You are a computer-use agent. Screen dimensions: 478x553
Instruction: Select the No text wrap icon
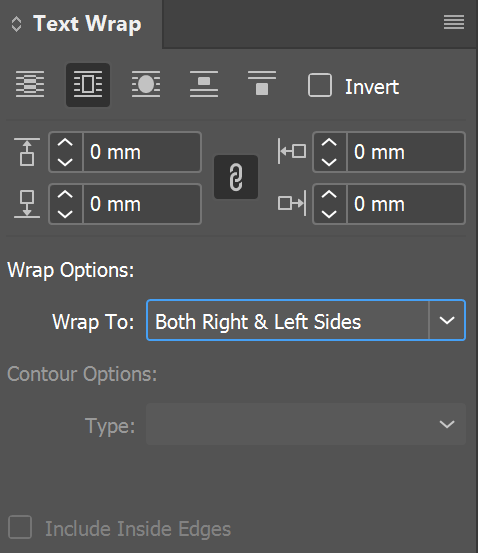[30, 84]
